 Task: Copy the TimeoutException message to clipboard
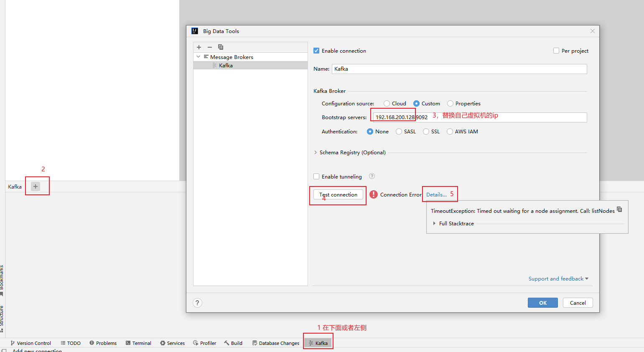tap(619, 209)
